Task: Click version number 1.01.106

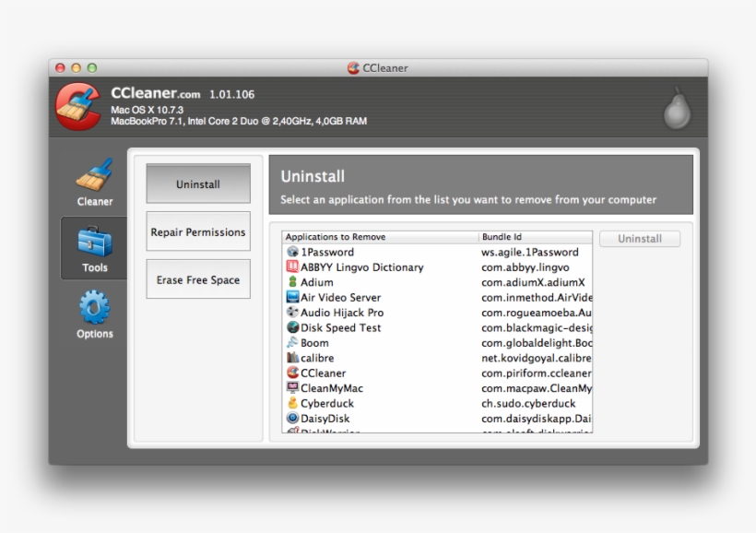Action: click(x=231, y=95)
